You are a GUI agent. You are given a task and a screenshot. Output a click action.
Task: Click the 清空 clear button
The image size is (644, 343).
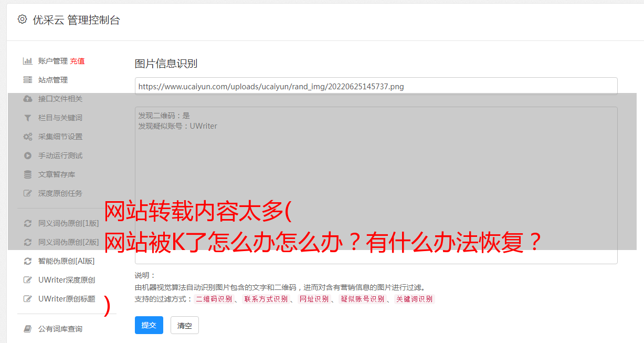tap(185, 325)
